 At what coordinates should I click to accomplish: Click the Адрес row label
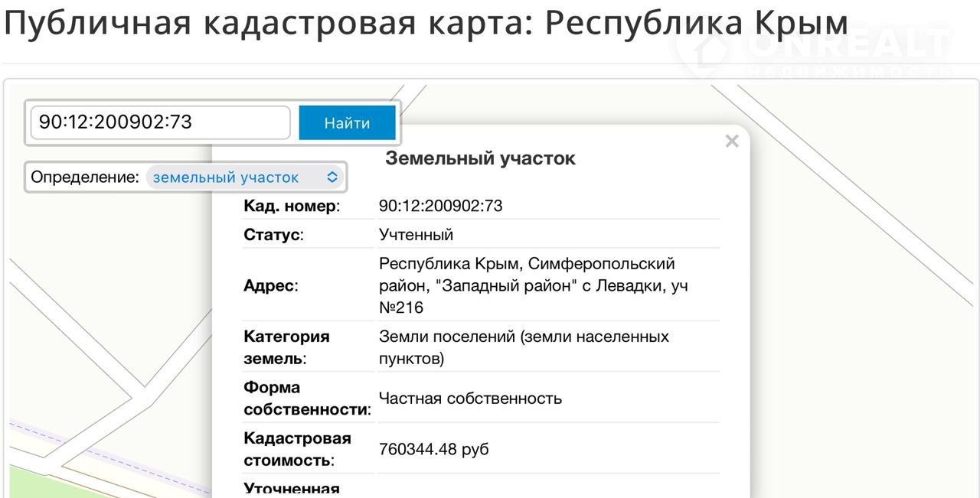coord(270,286)
